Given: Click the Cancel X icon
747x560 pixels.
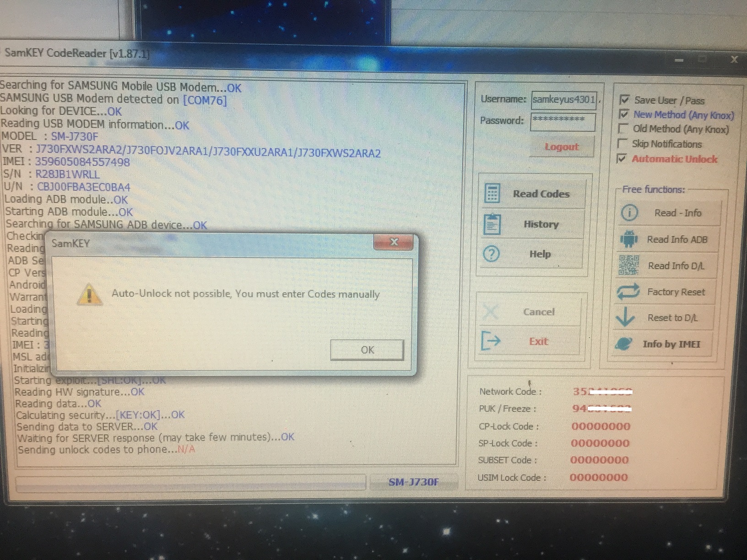Looking at the screenshot, I should [491, 312].
